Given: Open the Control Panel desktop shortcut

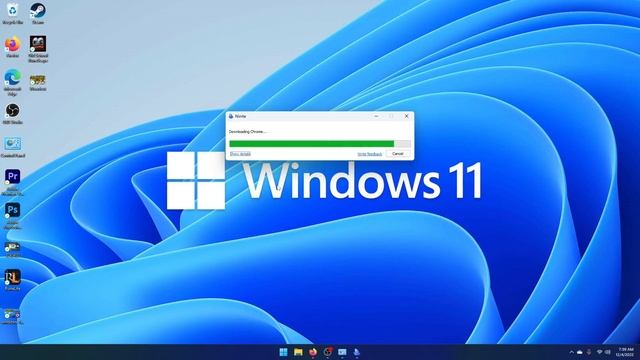Looking at the screenshot, I should tap(13, 147).
